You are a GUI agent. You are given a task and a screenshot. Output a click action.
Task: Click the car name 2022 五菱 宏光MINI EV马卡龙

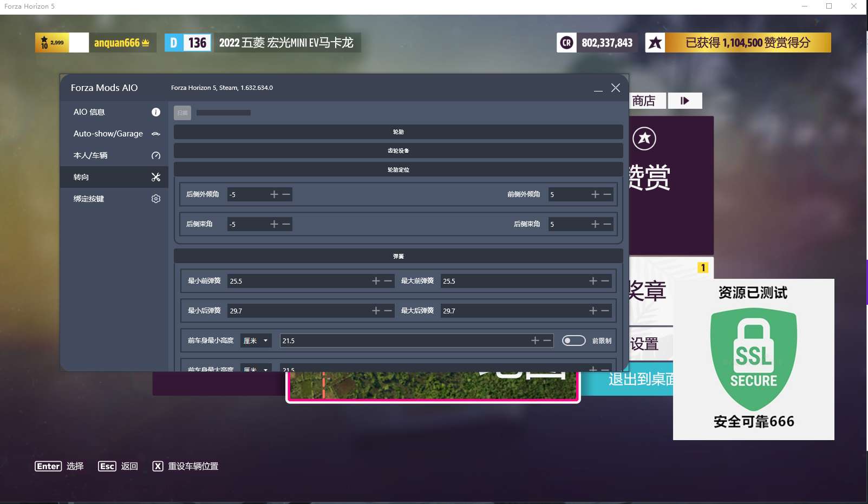[x=286, y=43]
